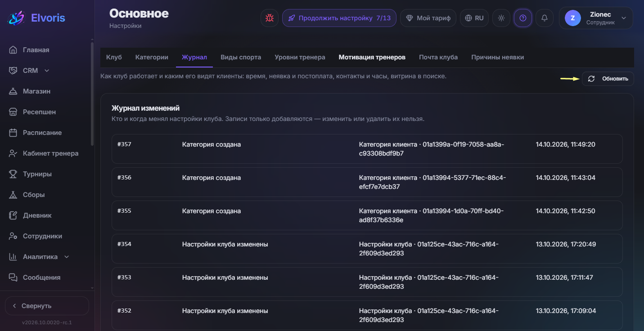Viewport: 644px width, 331px height.
Task: Open help question mark icon
Action: point(523,18)
